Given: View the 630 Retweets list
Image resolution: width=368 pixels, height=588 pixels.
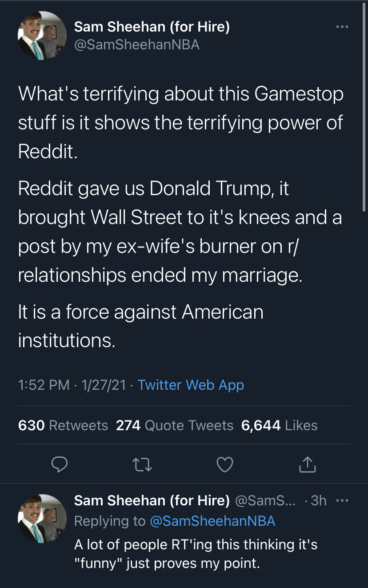Looking at the screenshot, I should 63,425.
